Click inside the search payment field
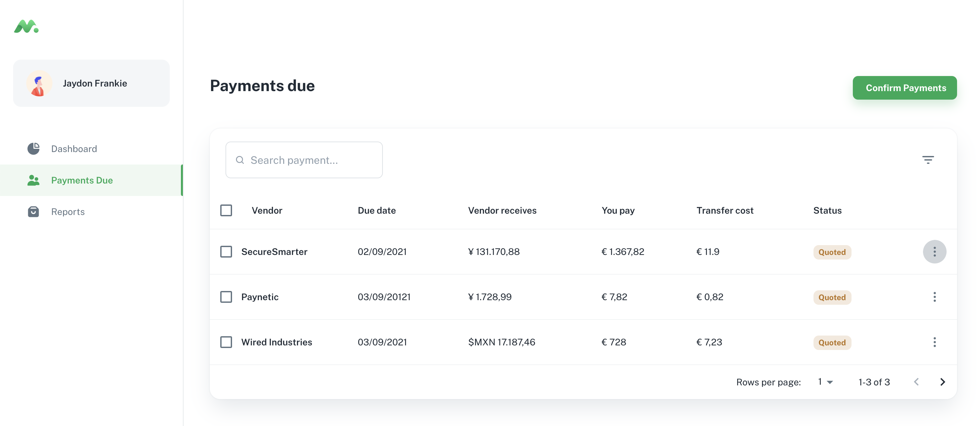 304,160
